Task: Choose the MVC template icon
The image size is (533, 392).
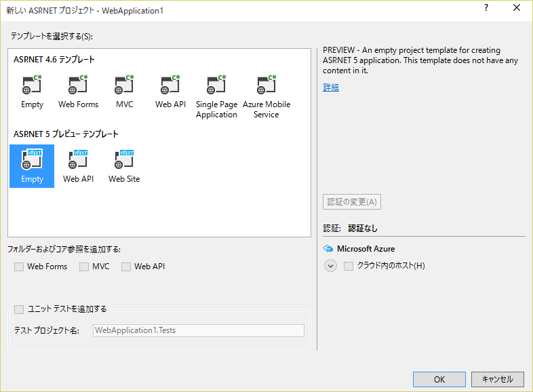Action: click(x=124, y=85)
